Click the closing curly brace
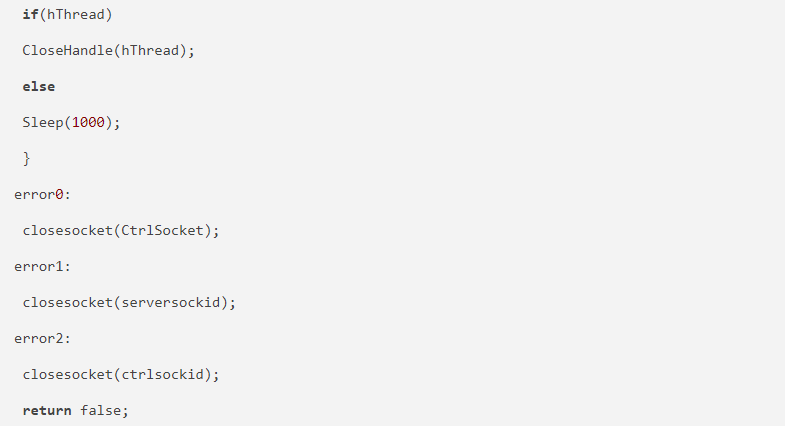This screenshot has height=426, width=785. [x=26, y=158]
